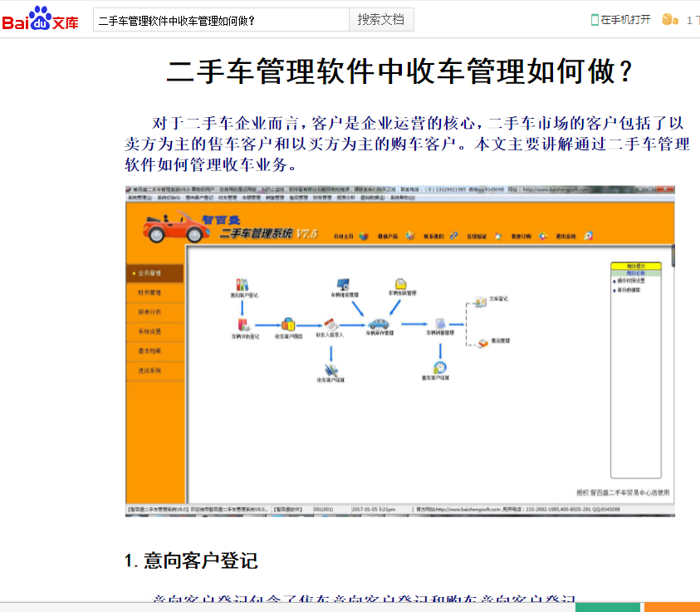Click the 在手机打开 link
The image size is (700, 612).
[625, 20]
